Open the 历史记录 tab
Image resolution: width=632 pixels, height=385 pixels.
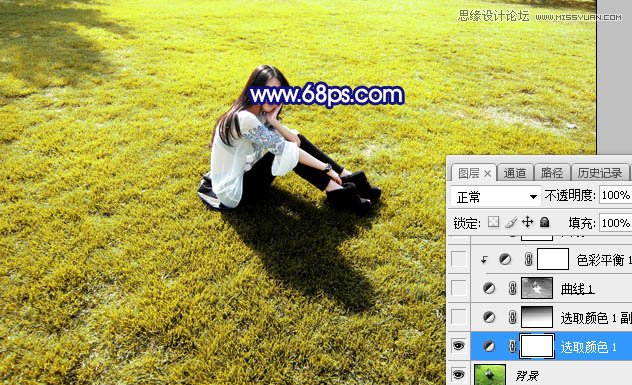[x=600, y=173]
